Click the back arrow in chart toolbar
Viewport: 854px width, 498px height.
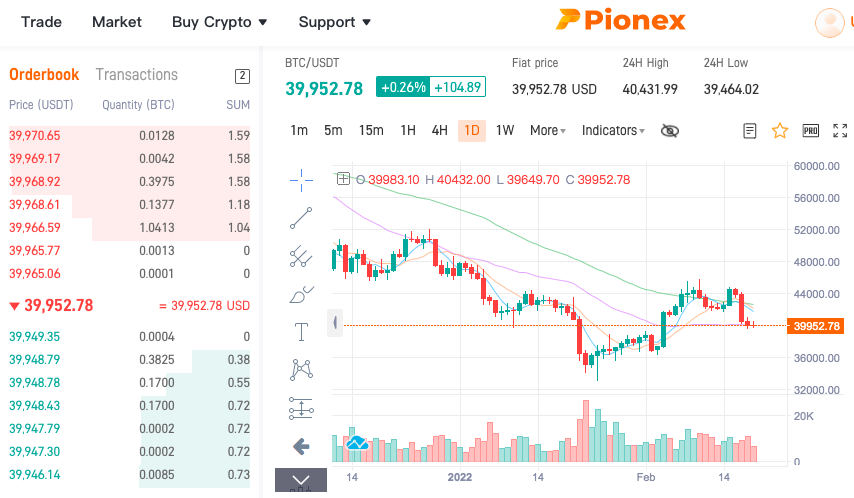301,447
